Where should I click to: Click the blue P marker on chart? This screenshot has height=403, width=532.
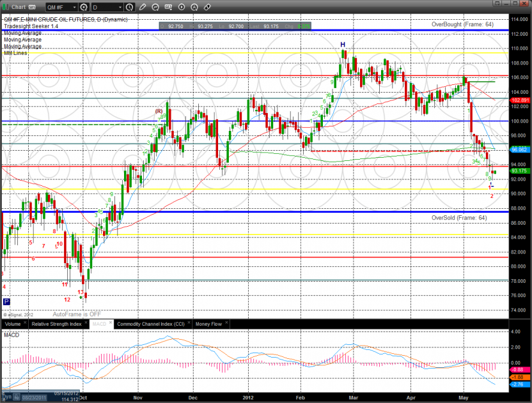click(x=6, y=301)
